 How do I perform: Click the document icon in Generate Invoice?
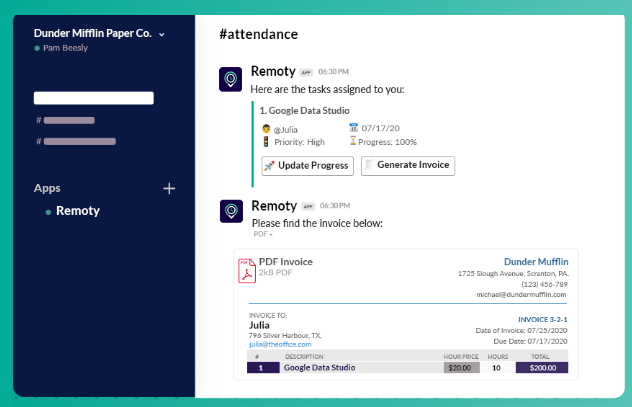coord(368,164)
